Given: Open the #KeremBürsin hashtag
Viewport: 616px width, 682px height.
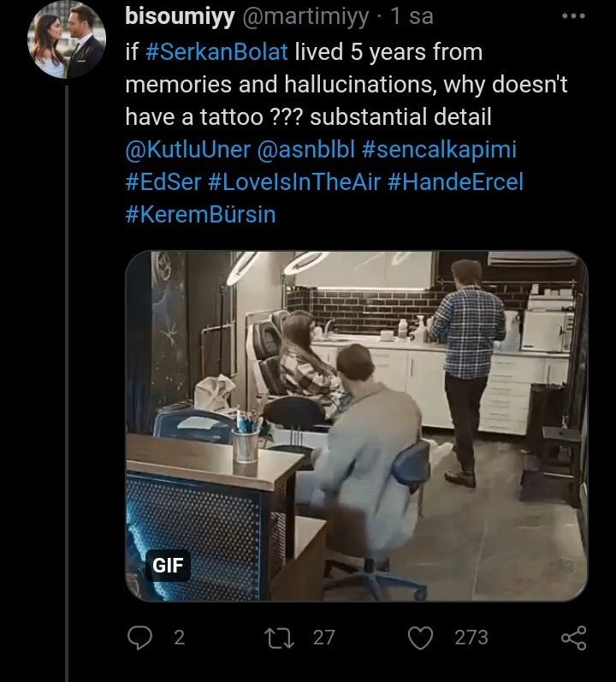Looking at the screenshot, I should click(x=199, y=215).
